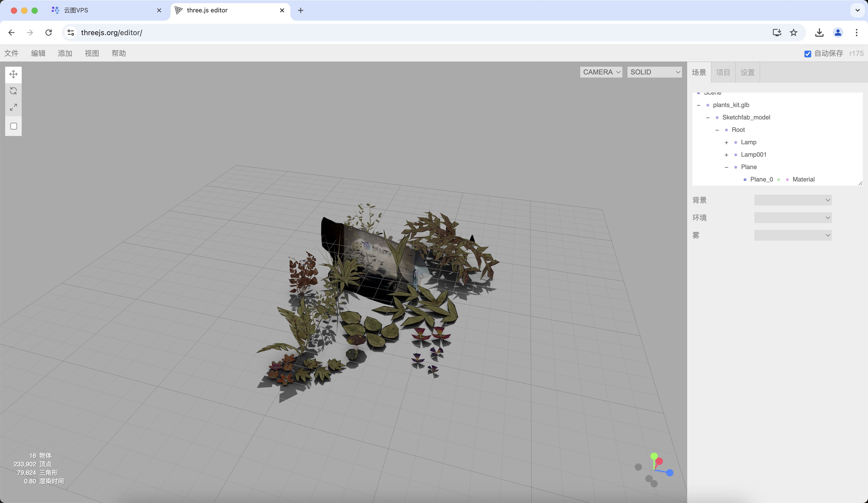Screen dimensions: 868x503
Task: Switch to the 项目 project tab
Action: (723, 72)
